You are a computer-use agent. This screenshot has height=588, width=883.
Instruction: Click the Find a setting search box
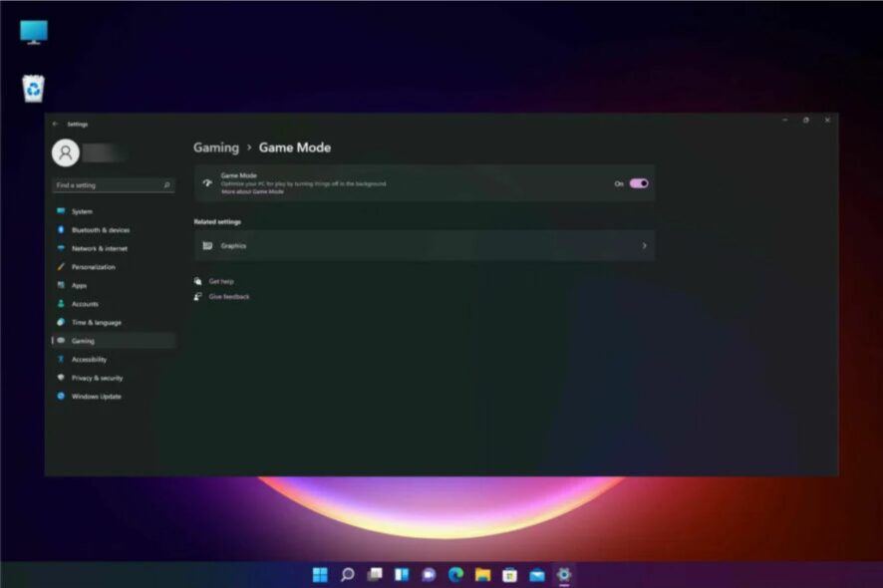click(x=114, y=185)
